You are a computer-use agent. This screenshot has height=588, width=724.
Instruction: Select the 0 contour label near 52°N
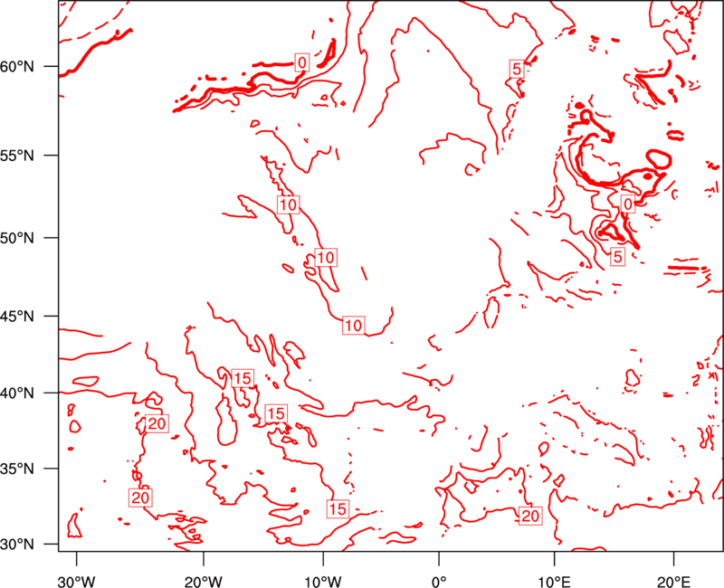(627, 204)
